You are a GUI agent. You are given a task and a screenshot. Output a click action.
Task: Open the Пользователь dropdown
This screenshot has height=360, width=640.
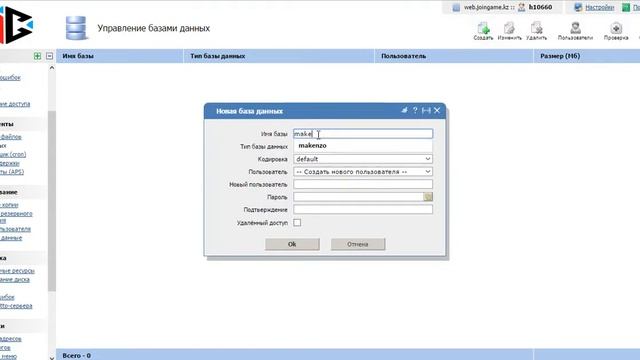[363, 172]
